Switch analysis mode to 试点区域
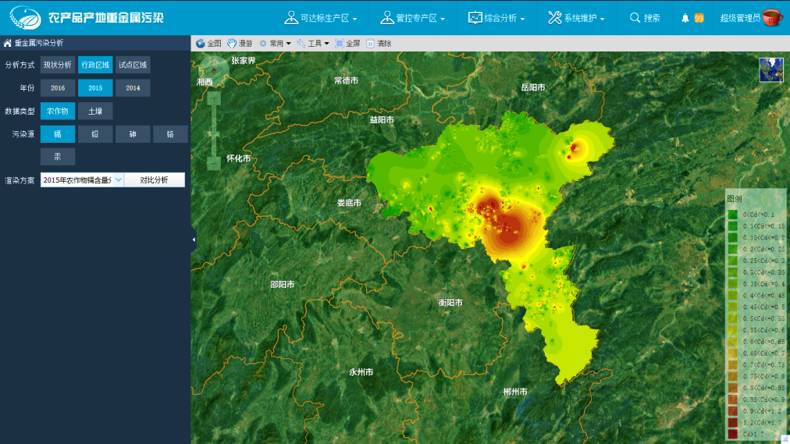790x444 pixels. click(132, 65)
